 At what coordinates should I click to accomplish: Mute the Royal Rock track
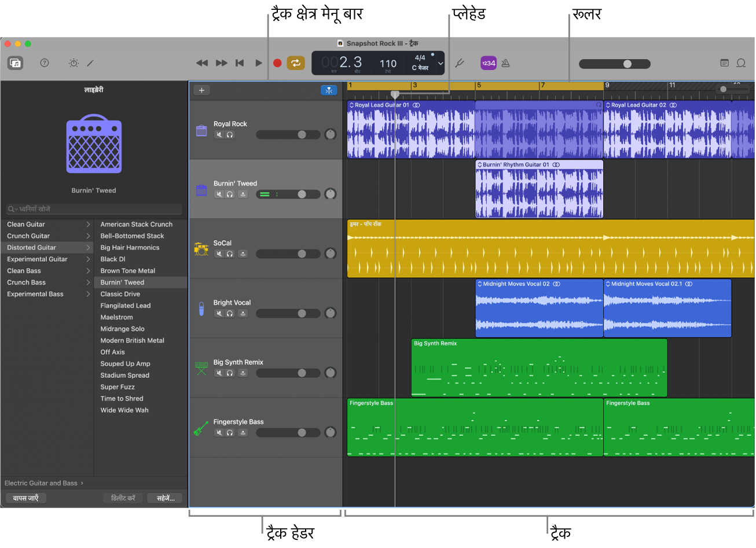point(219,135)
